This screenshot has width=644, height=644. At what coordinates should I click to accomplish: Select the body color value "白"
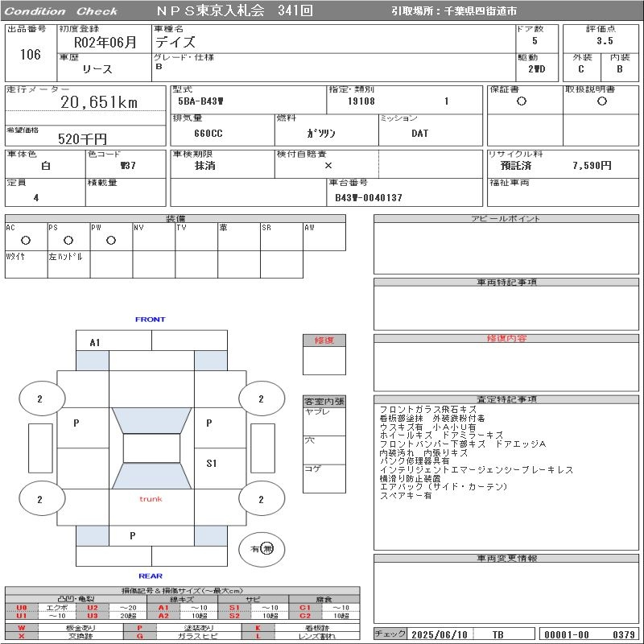click(x=46, y=166)
